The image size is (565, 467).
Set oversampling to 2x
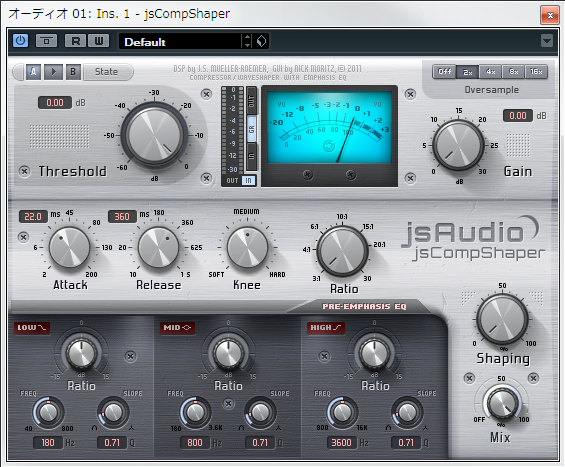coord(467,72)
